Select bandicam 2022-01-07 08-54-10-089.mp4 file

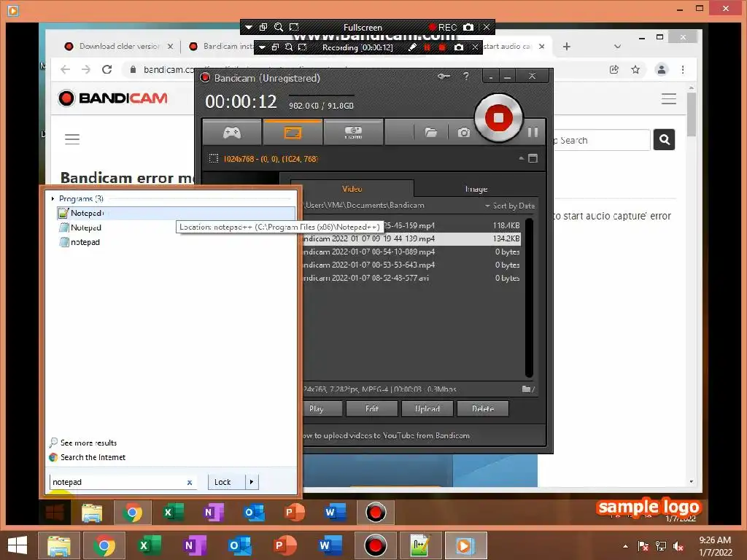click(411, 252)
